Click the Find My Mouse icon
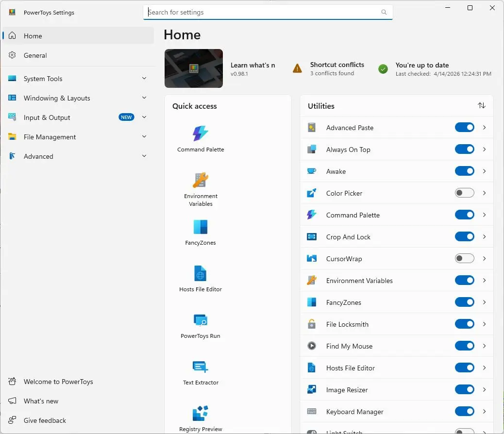This screenshot has height=434, width=504. pos(311,346)
